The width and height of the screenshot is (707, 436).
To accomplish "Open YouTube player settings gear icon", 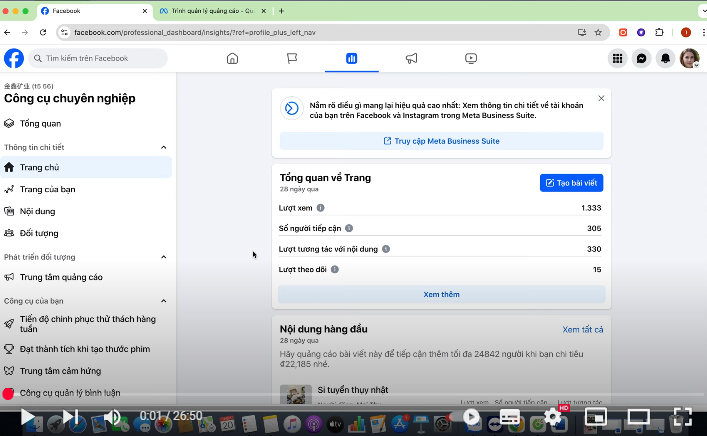I will pyautogui.click(x=552, y=417).
